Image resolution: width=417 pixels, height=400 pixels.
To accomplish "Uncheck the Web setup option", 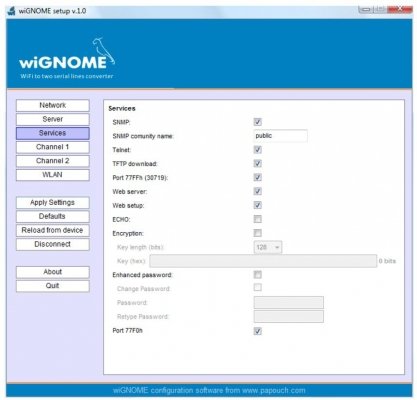I will coord(258,205).
